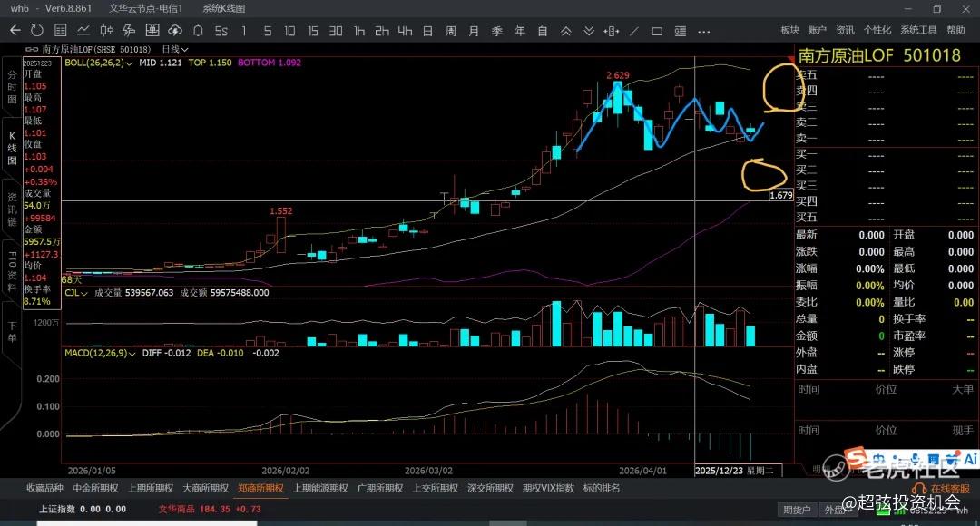Image resolution: width=980 pixels, height=526 pixels.
Task: Select the 5 minute period
Action: click(x=268, y=31)
